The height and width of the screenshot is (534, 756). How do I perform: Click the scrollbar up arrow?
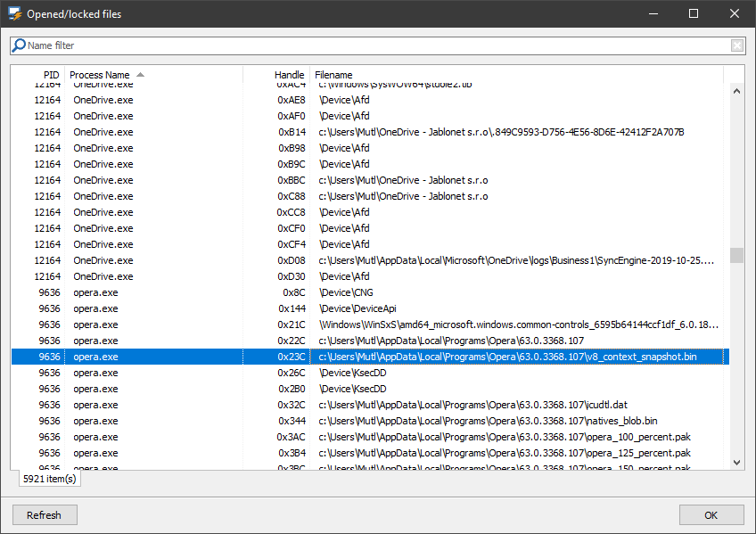click(x=736, y=91)
